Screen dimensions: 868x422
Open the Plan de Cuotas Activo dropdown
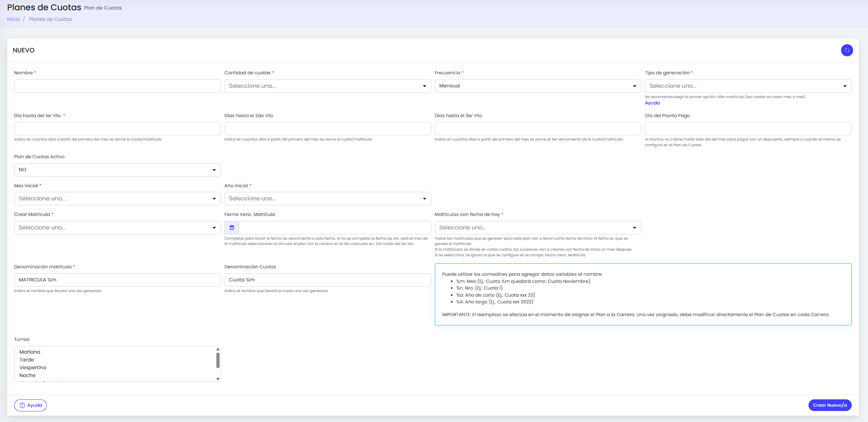(117, 170)
